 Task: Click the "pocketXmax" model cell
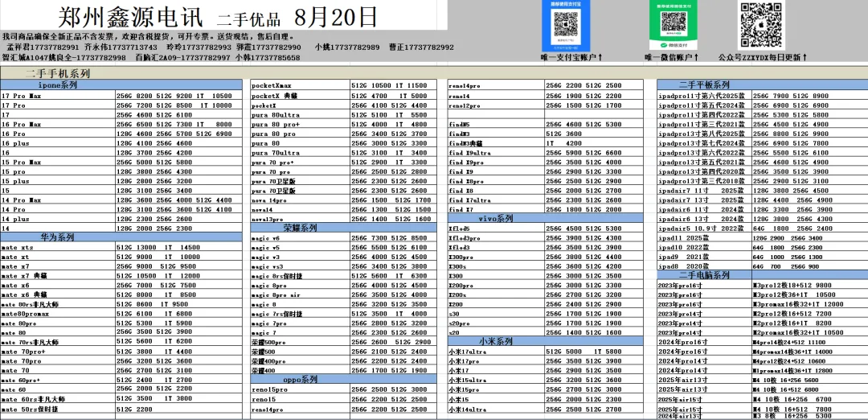coord(300,86)
